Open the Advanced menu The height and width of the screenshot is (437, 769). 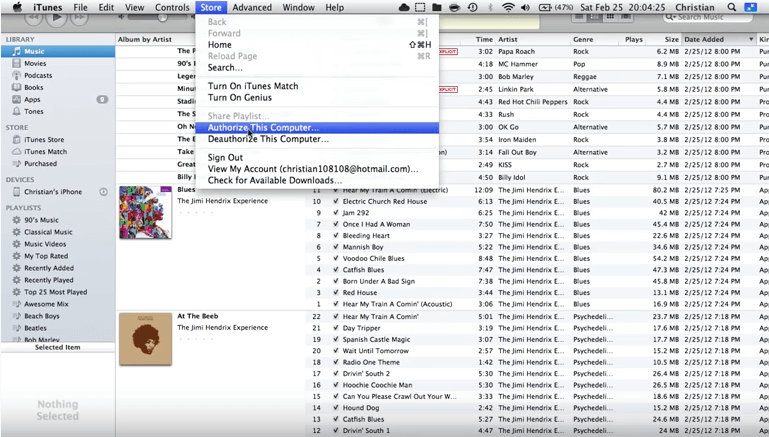252,7
